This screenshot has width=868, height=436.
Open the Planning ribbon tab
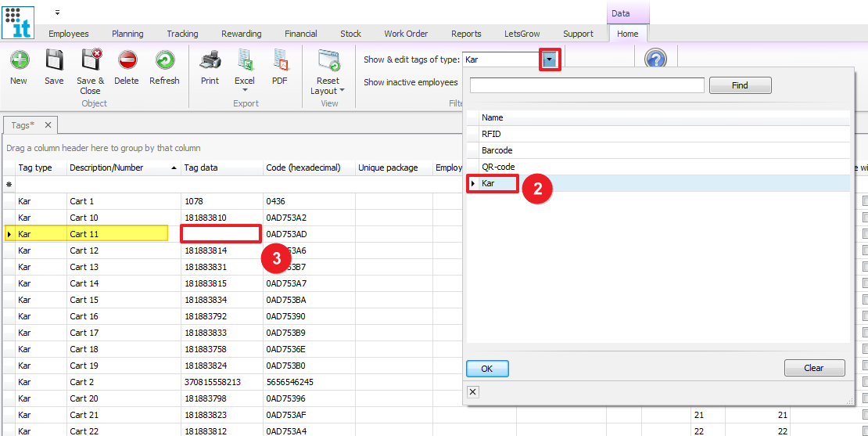point(128,34)
